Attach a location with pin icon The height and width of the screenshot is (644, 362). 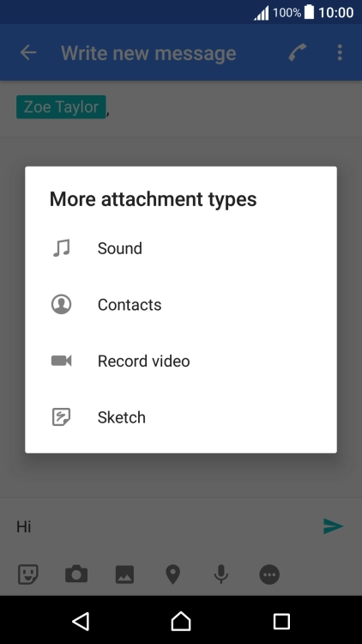172,574
